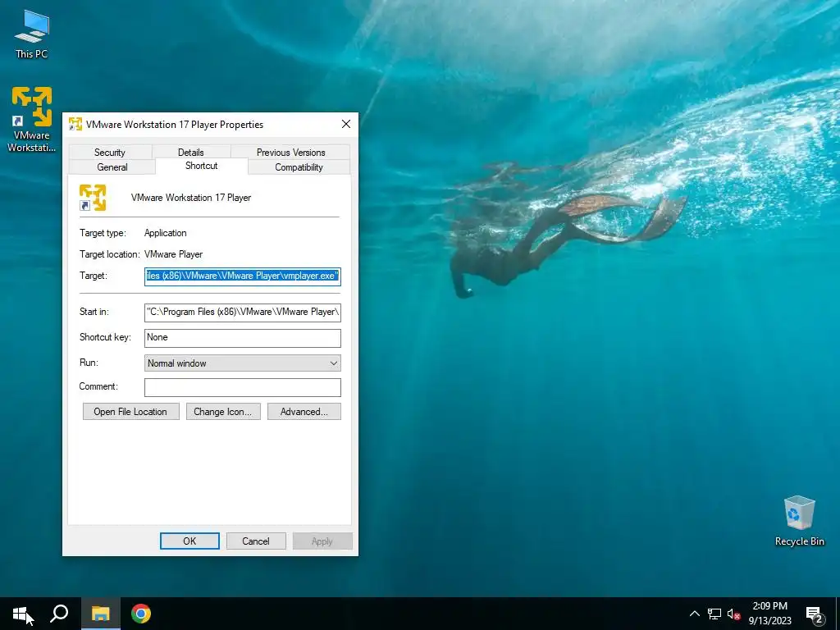The height and width of the screenshot is (630, 840).
Task: Click the Target path input field
Action: pos(243,276)
